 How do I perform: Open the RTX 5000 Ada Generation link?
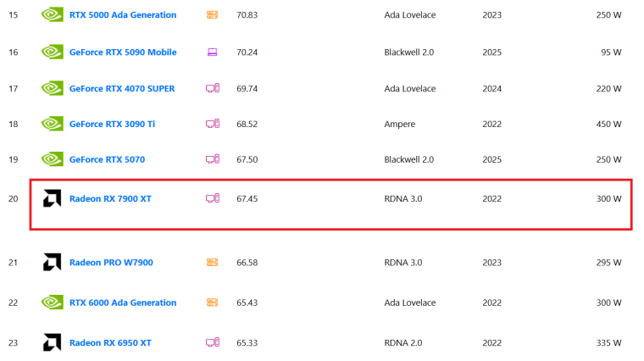[123, 14]
